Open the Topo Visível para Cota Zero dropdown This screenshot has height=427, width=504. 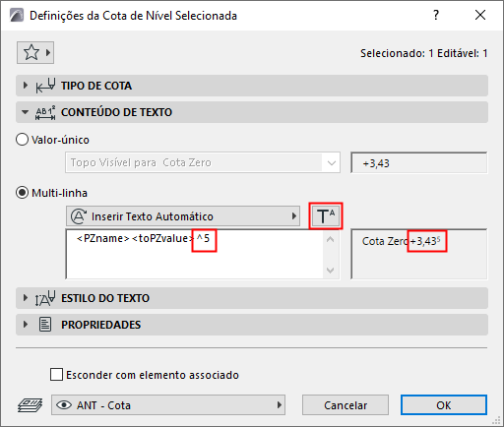click(203, 162)
